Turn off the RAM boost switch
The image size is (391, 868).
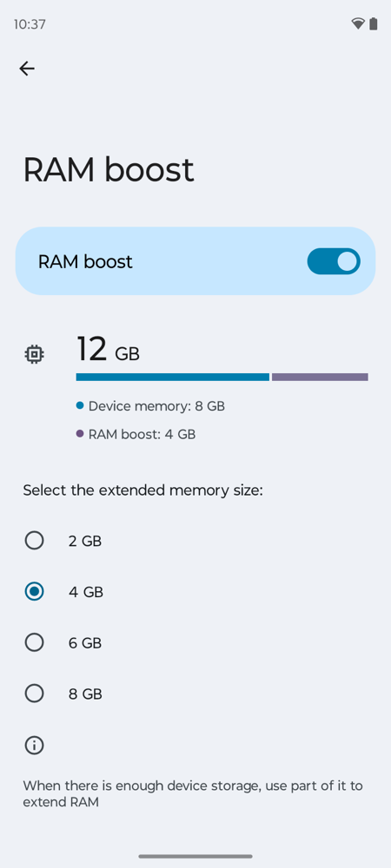point(334,261)
